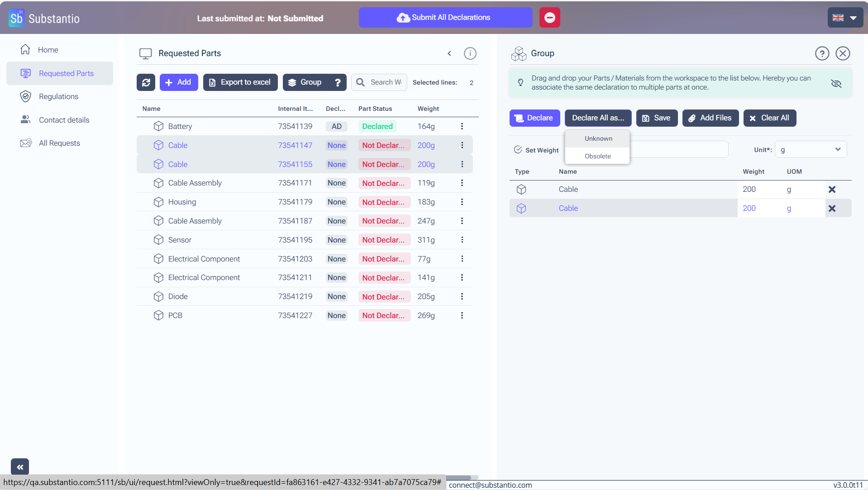The width and height of the screenshot is (868, 490).
Task: Open three-dot menu for PCB row
Action: coord(462,315)
